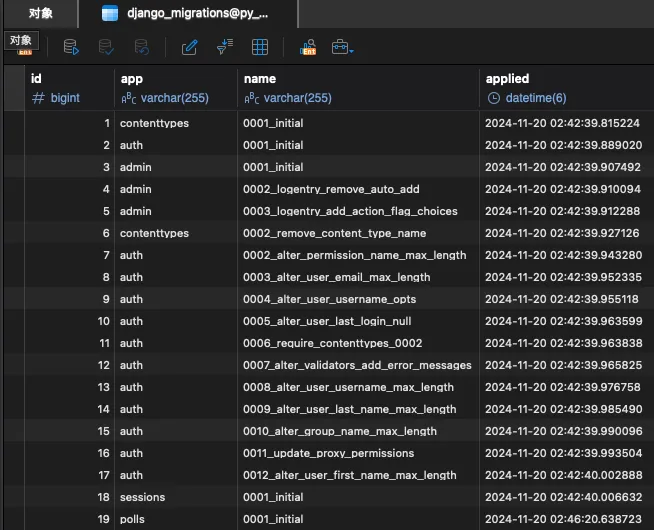Click the id column header
The image size is (654, 530).
coord(36,78)
